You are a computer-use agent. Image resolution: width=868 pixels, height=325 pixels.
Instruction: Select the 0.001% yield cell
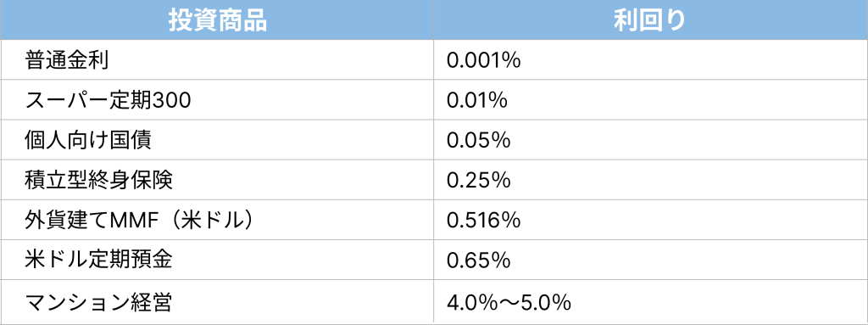tap(650, 60)
